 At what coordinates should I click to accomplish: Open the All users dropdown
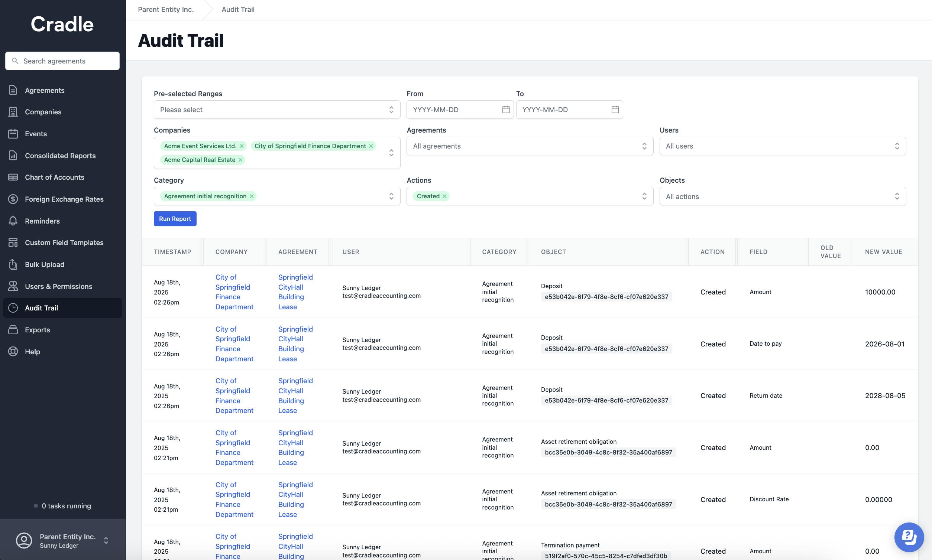[783, 146]
